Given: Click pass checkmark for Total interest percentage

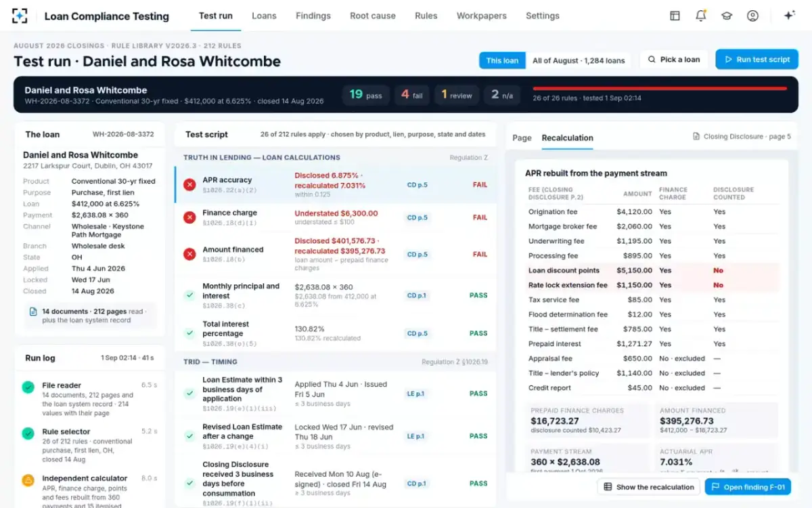Looking at the screenshot, I should [x=189, y=333].
